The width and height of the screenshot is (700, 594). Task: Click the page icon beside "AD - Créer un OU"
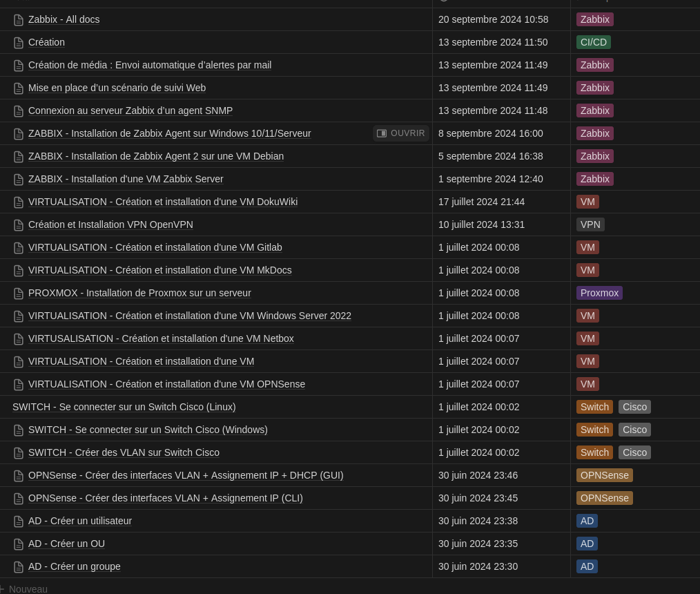[x=19, y=544]
